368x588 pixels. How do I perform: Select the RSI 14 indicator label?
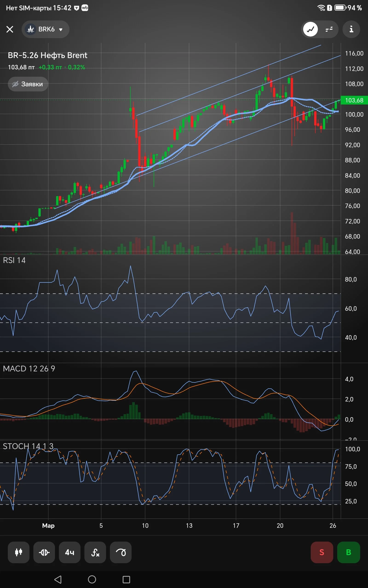(x=14, y=260)
